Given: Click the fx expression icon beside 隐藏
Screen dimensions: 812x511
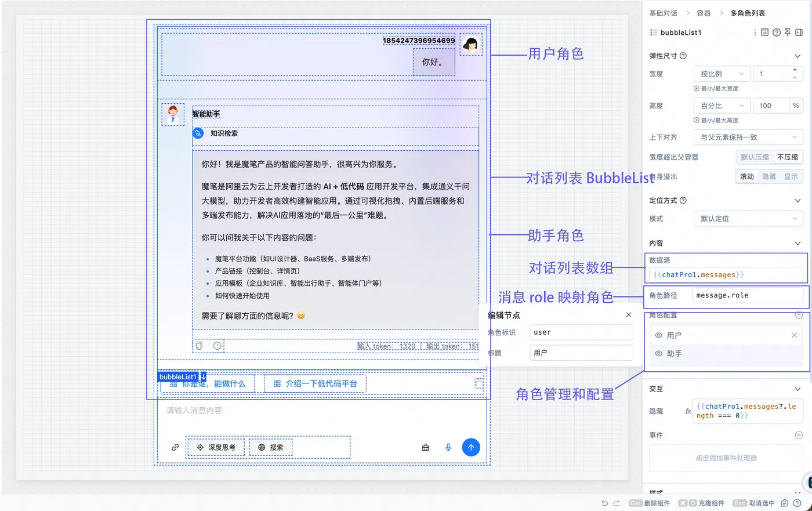Looking at the screenshot, I should click(688, 411).
